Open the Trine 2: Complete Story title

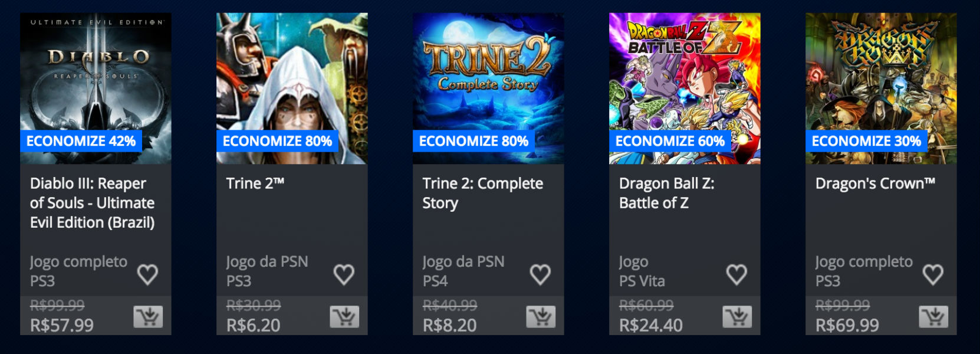(x=483, y=193)
